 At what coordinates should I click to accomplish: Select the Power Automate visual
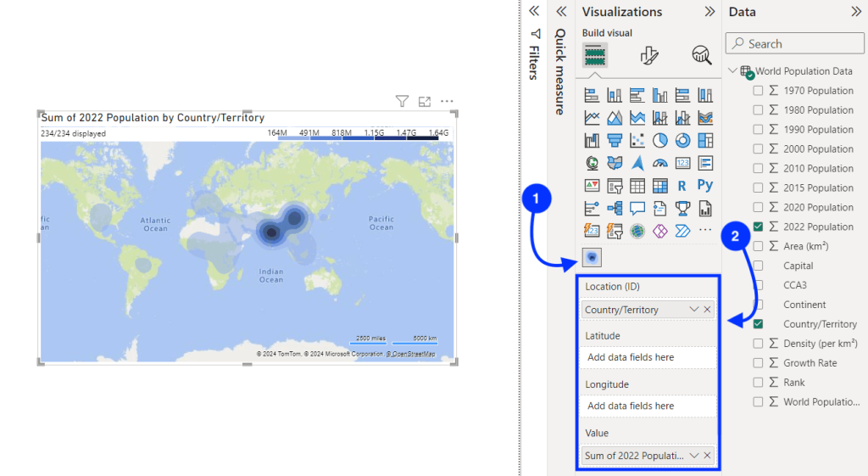click(x=682, y=231)
